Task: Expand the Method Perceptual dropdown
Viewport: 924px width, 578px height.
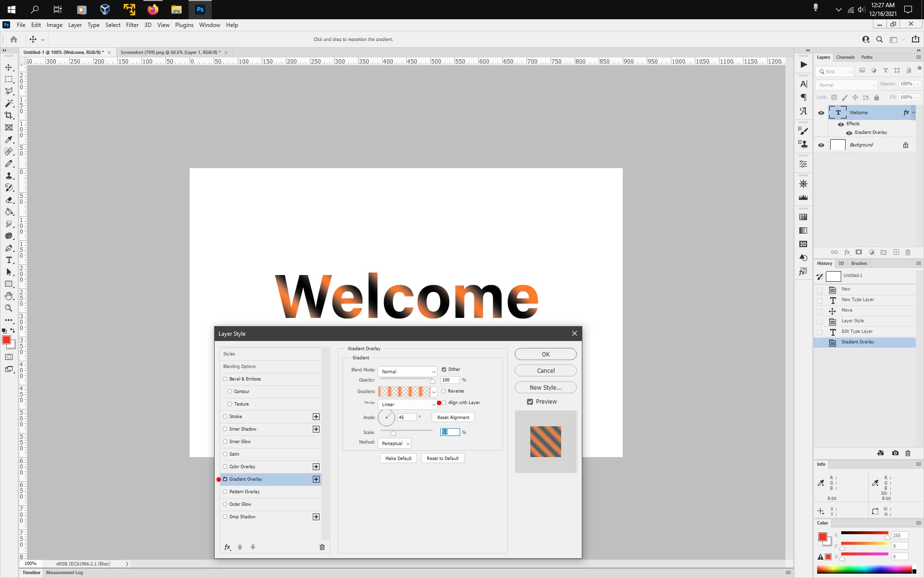Action: pos(395,444)
